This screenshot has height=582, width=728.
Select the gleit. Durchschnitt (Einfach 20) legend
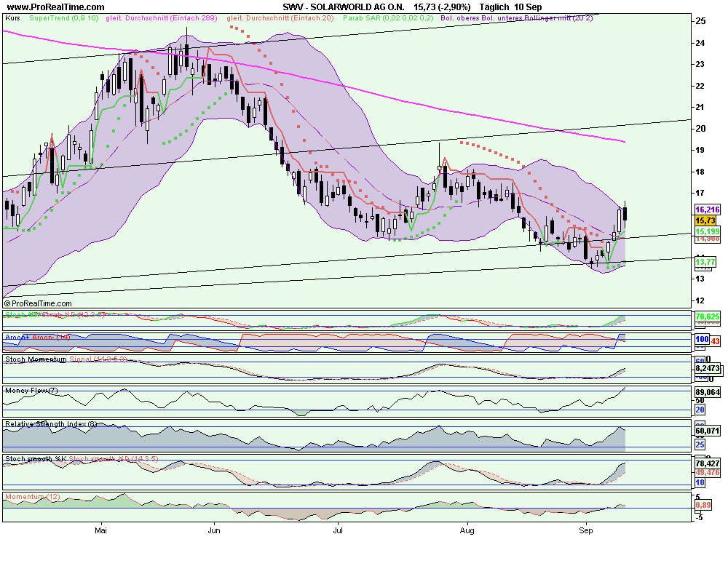coord(280,18)
